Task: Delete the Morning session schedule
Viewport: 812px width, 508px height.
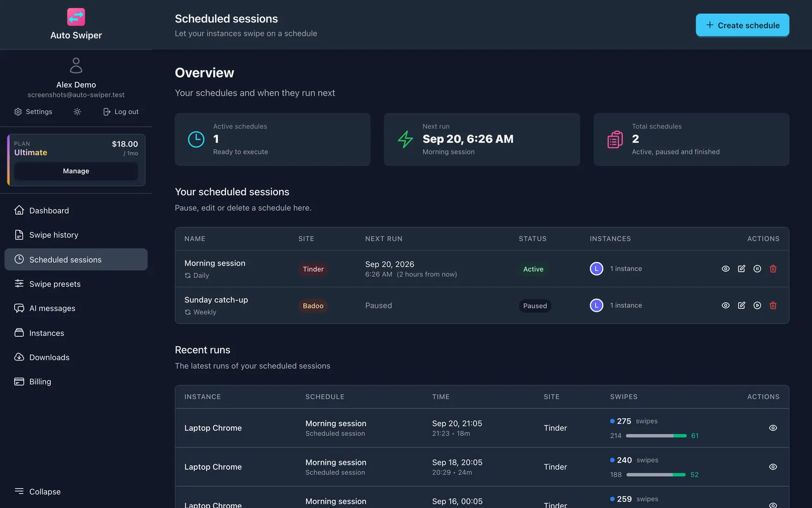Action: 773,269
